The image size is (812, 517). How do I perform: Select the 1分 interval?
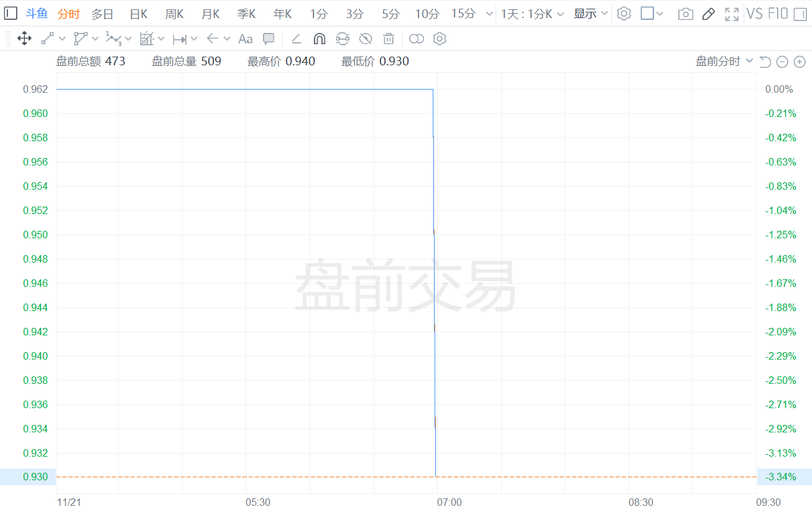[x=319, y=14]
